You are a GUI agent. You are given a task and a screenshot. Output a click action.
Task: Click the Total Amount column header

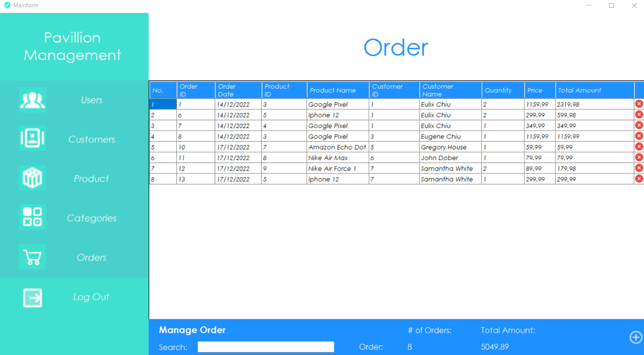[580, 90]
